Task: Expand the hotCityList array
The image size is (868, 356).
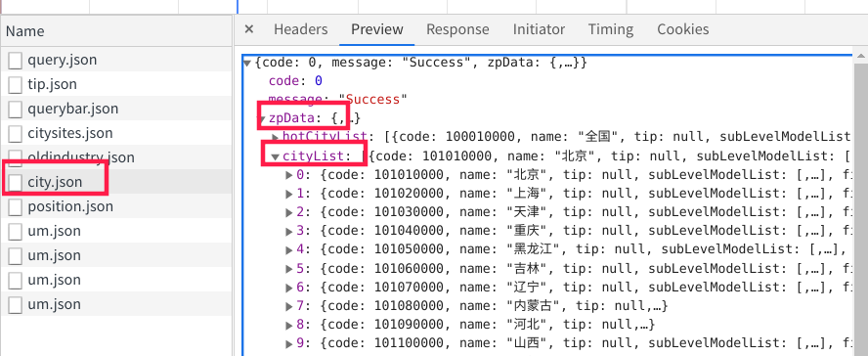Action: (275, 137)
